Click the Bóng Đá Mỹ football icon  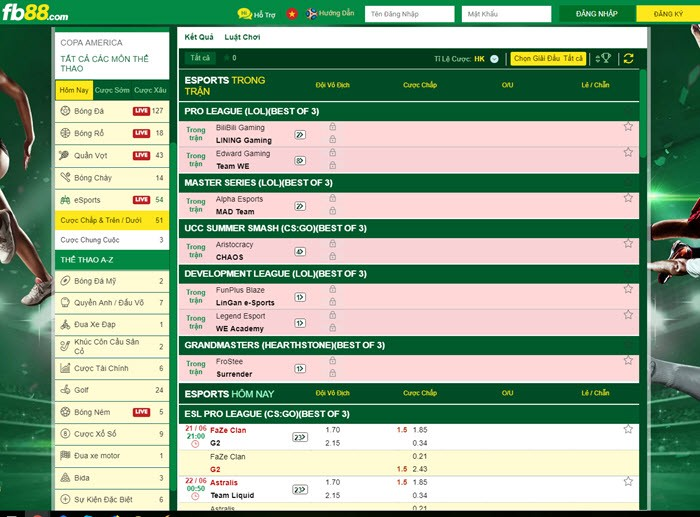coord(65,281)
